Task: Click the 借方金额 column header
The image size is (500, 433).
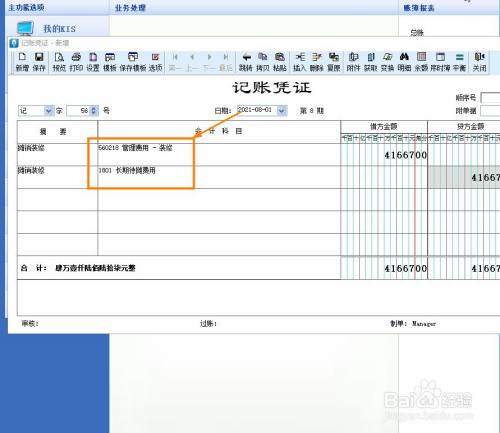Action: coord(384,127)
